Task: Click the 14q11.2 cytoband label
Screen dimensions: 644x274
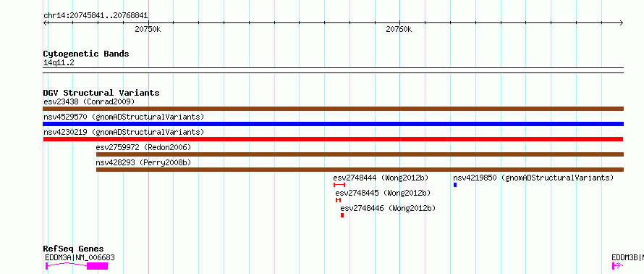Action: 59,63
